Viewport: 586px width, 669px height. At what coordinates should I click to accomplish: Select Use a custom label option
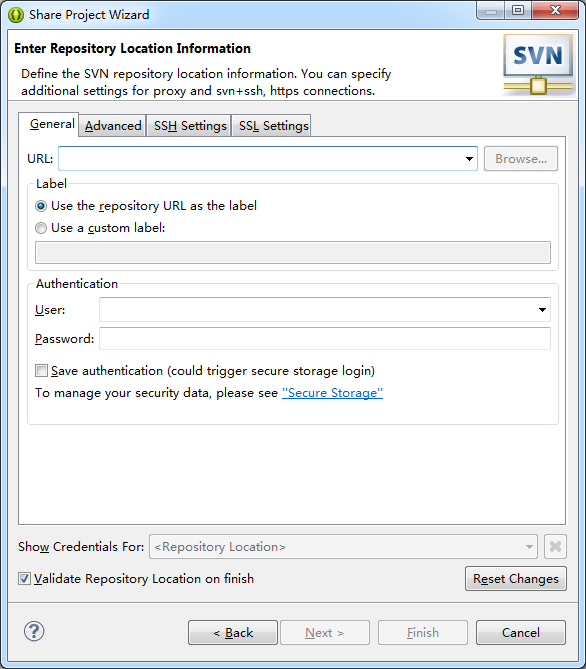[x=41, y=228]
